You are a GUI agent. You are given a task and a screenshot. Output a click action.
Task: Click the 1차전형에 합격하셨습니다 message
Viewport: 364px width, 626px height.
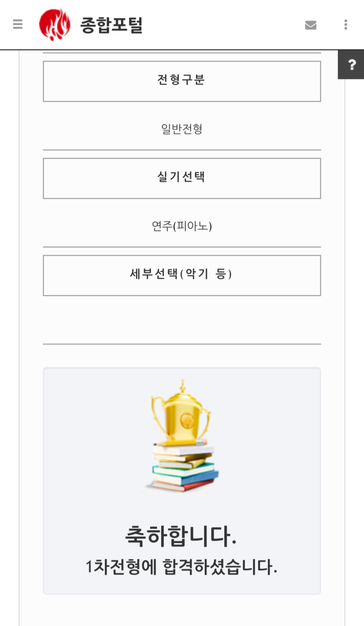coord(181,567)
